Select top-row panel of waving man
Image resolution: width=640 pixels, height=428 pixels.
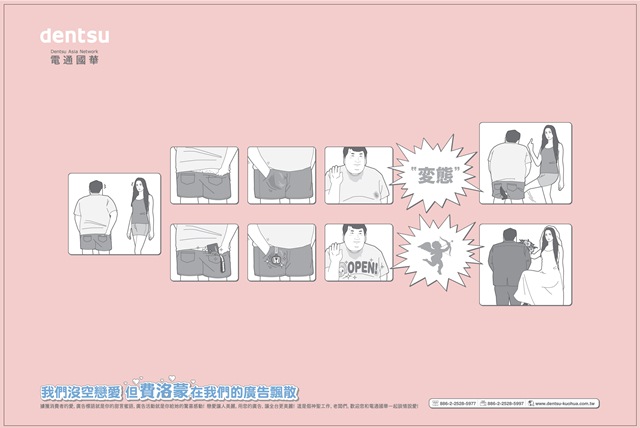(x=358, y=175)
